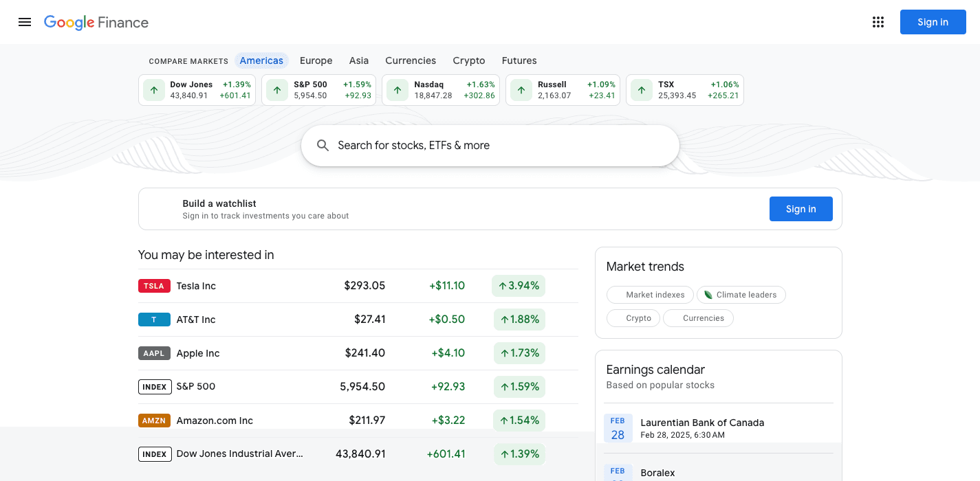
Task: Open the Dow Jones index card
Action: tap(197, 90)
